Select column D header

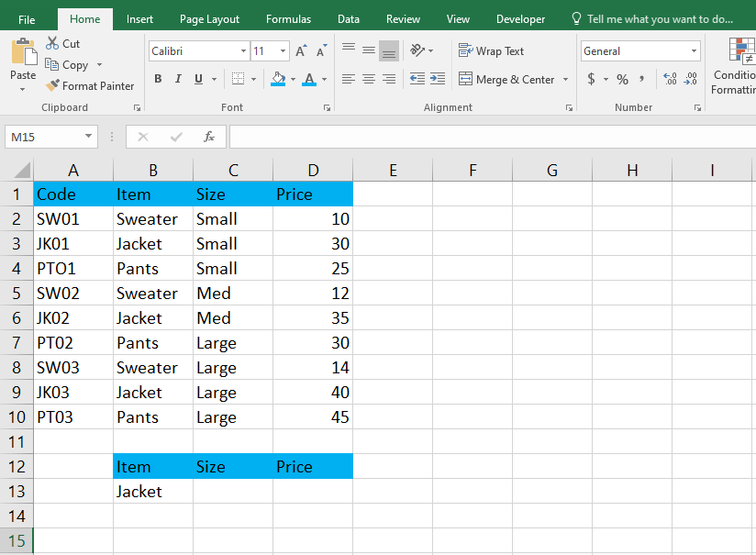pyautogui.click(x=313, y=171)
